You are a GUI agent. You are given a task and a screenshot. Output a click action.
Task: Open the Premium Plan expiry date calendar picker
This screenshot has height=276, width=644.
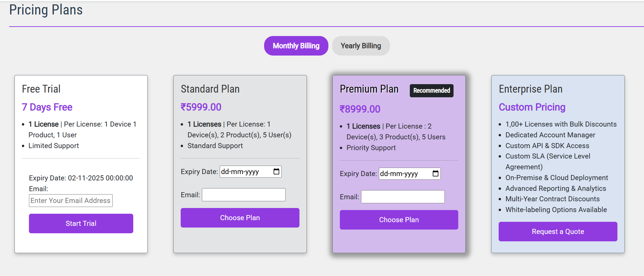[x=435, y=173]
